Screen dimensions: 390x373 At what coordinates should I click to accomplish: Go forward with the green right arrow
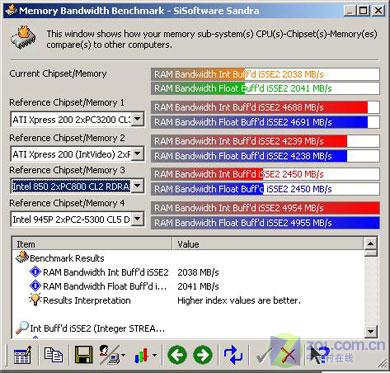tap(203, 355)
